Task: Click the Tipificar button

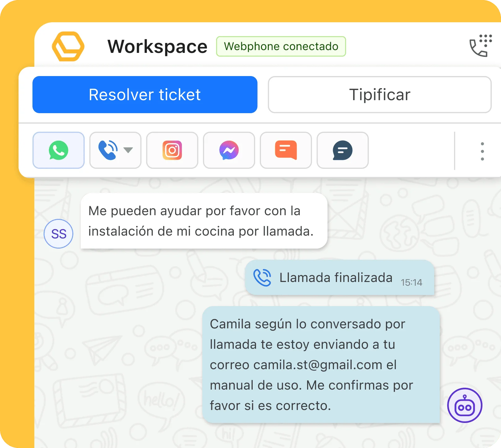Action: click(x=379, y=95)
